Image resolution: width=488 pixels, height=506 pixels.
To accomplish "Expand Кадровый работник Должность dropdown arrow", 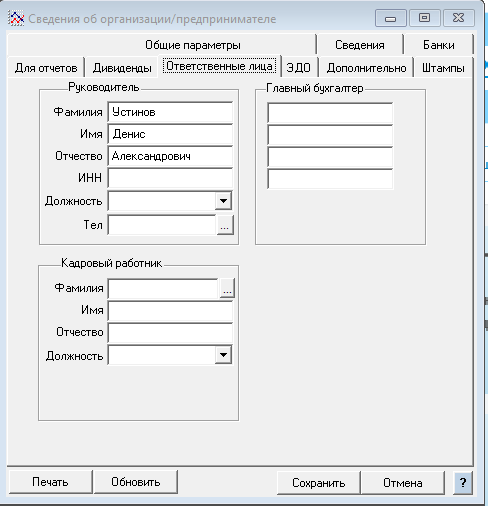I will pos(223,355).
